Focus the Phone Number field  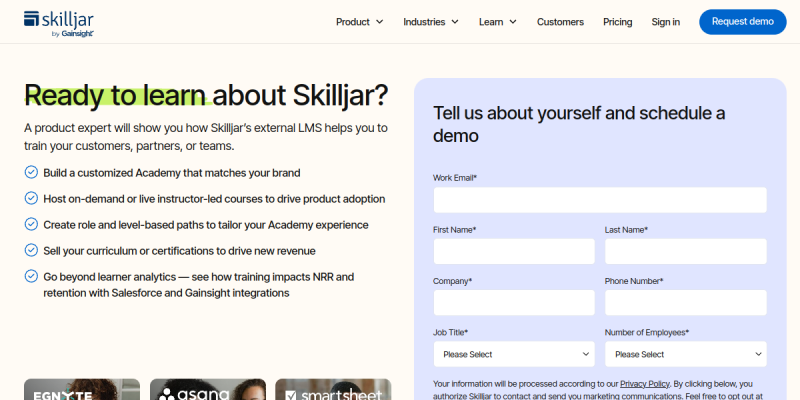686,303
